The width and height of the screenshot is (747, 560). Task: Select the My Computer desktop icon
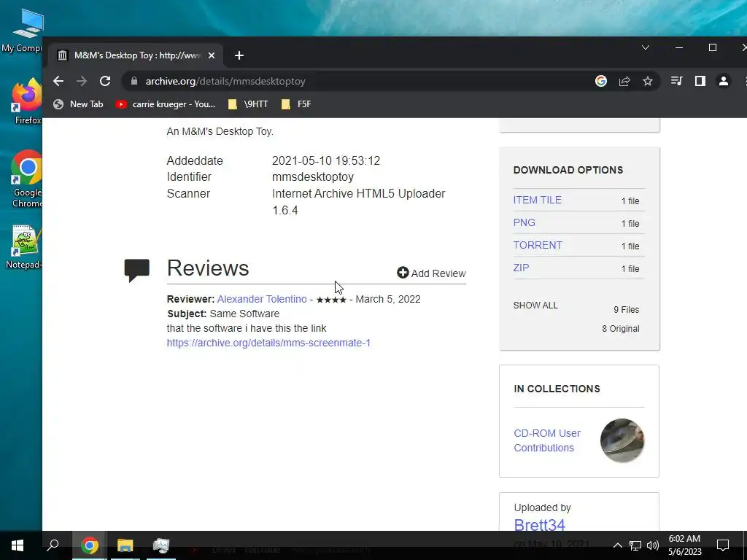tap(24, 31)
